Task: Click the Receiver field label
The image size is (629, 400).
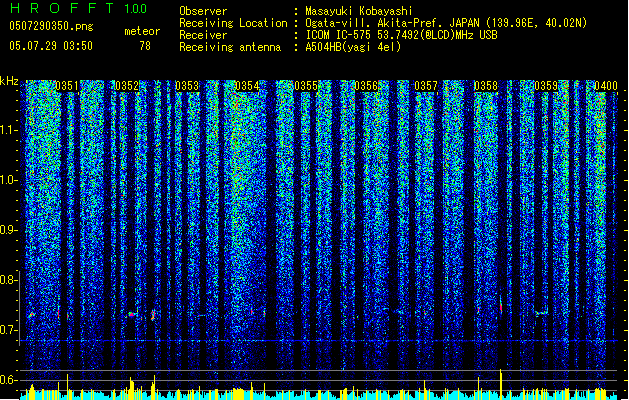Action: (203, 35)
